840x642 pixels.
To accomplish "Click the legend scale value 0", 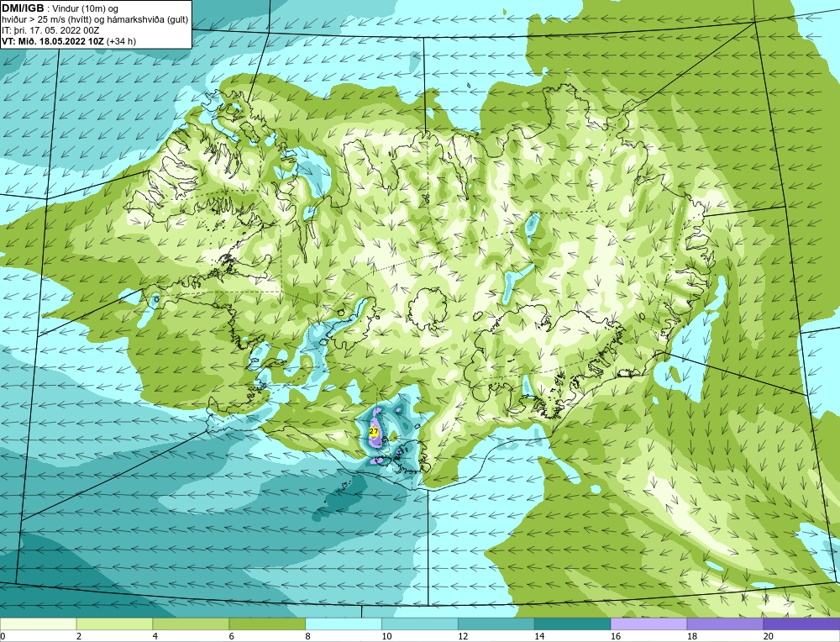I will tap(3, 636).
